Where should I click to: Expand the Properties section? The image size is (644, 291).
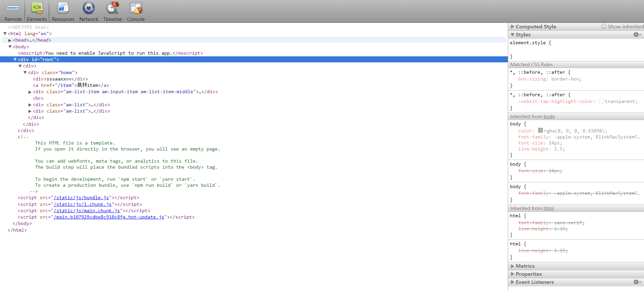tap(513, 274)
